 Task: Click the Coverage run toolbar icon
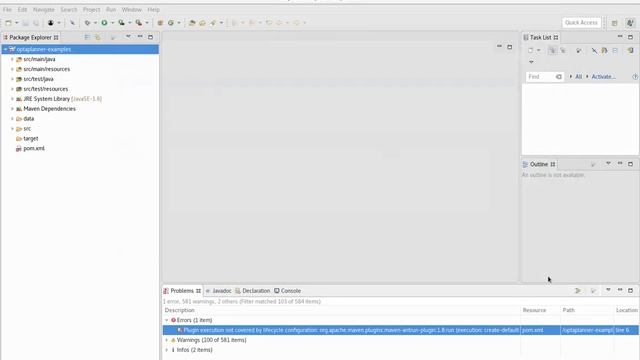click(122, 23)
